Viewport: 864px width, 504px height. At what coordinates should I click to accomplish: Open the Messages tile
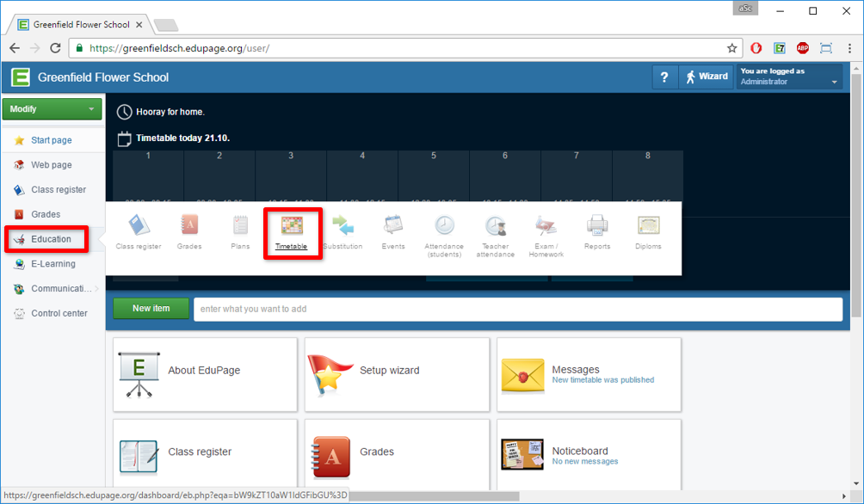pos(589,374)
